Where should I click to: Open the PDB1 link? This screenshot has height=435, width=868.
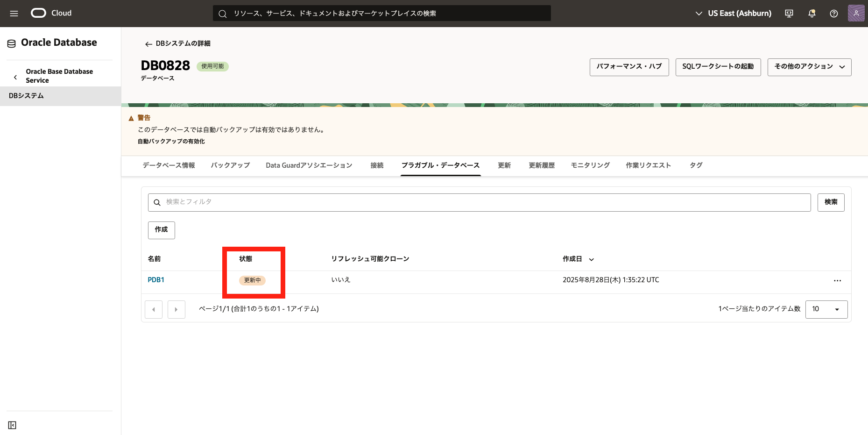(156, 280)
